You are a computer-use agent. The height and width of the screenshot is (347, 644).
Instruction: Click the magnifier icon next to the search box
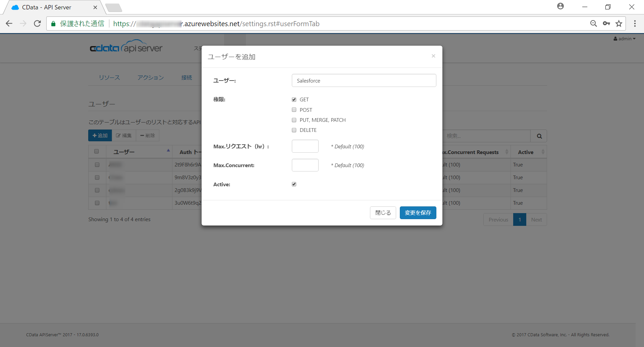[x=539, y=136]
